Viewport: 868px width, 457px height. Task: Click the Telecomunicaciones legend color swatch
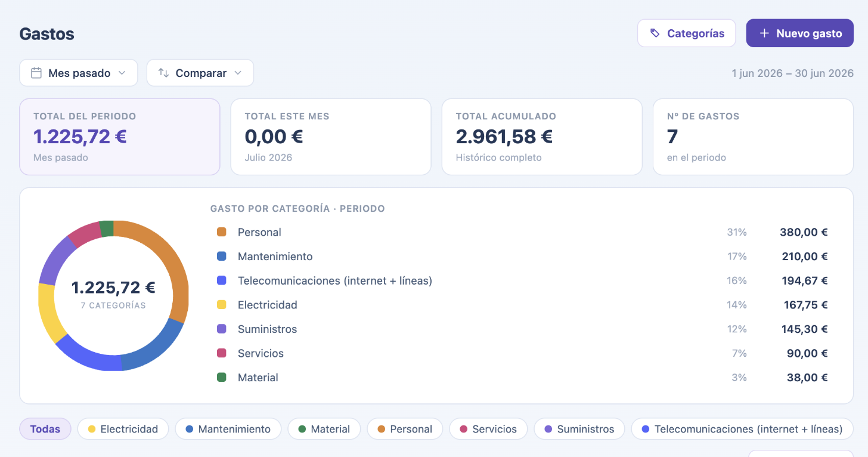[222, 280]
